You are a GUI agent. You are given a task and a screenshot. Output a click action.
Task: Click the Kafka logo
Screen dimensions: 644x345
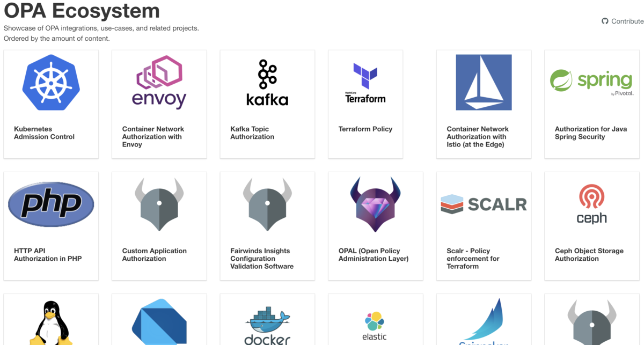(267, 82)
